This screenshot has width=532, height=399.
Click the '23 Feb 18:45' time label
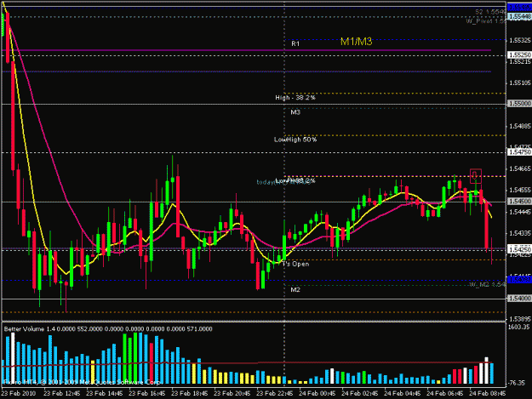click(x=189, y=393)
